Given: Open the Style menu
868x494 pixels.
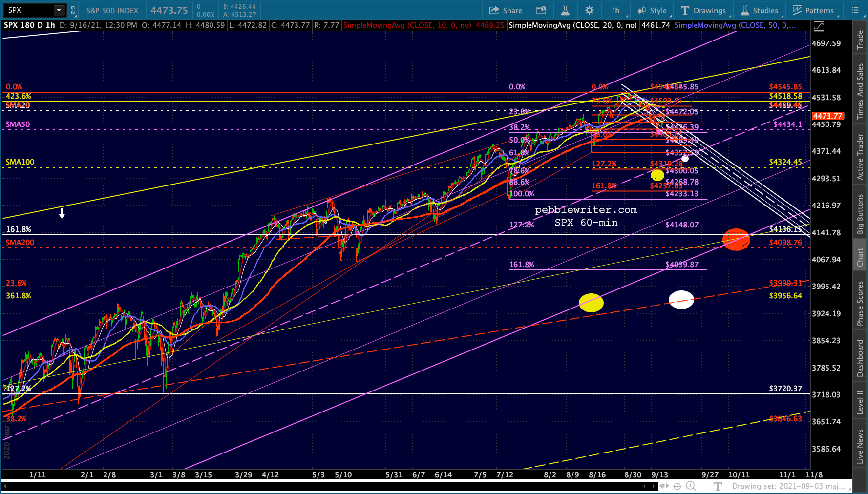Looking at the screenshot, I should tap(652, 10).
